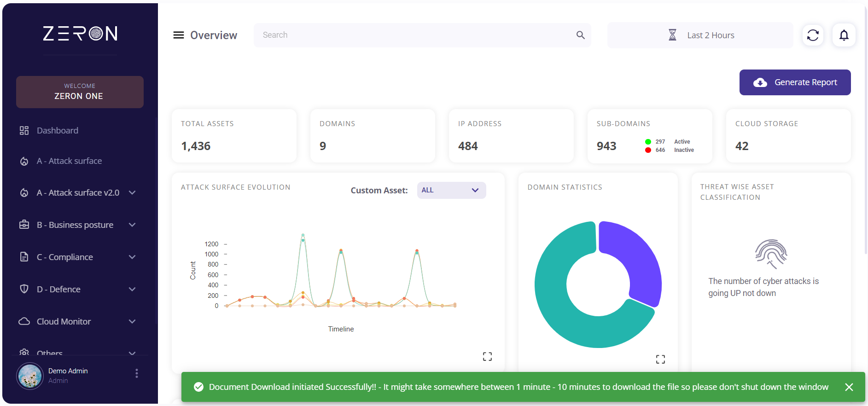Viewport: 868px width, 406px height.
Task: Dismiss the download notification banner
Action: pyautogui.click(x=849, y=387)
